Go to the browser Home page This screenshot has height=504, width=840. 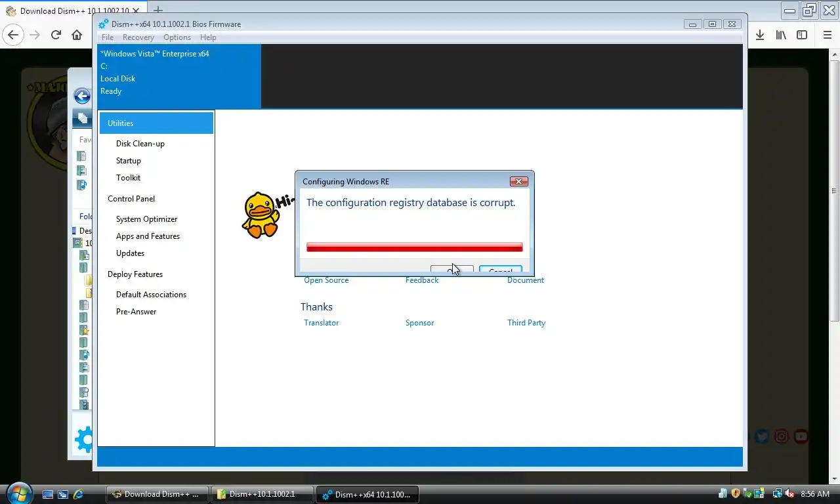[77, 35]
